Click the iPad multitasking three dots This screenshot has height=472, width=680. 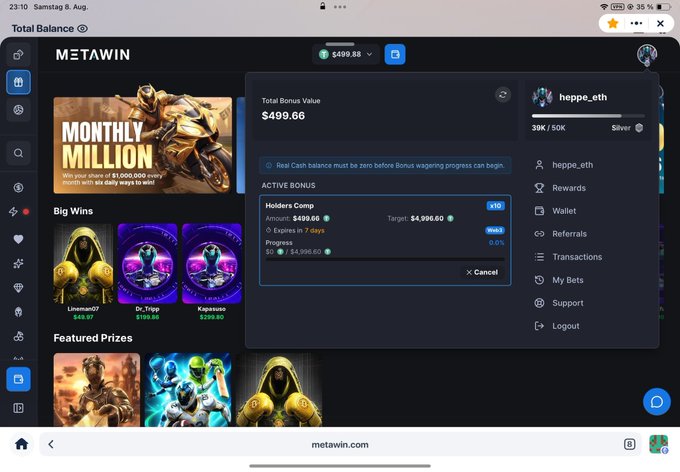[x=340, y=7]
